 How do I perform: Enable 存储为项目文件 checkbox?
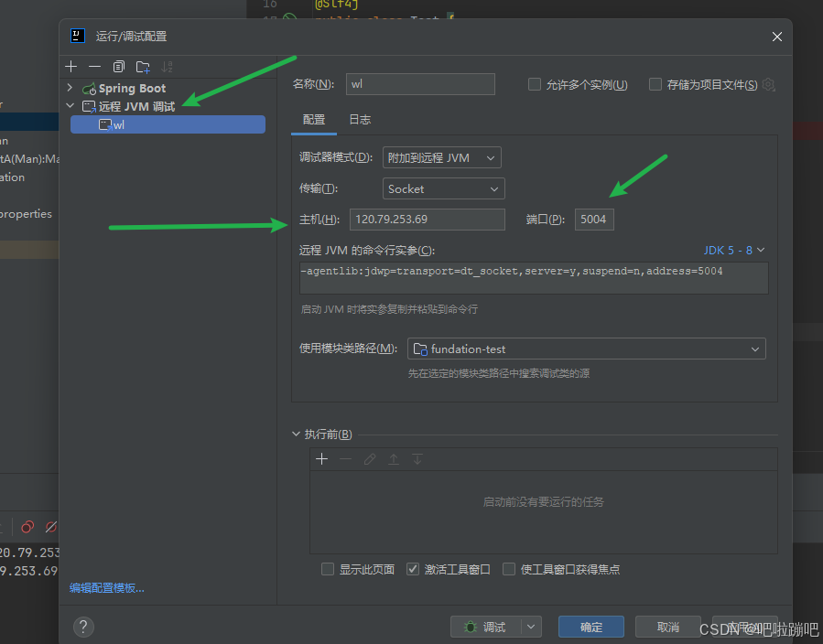tap(655, 84)
